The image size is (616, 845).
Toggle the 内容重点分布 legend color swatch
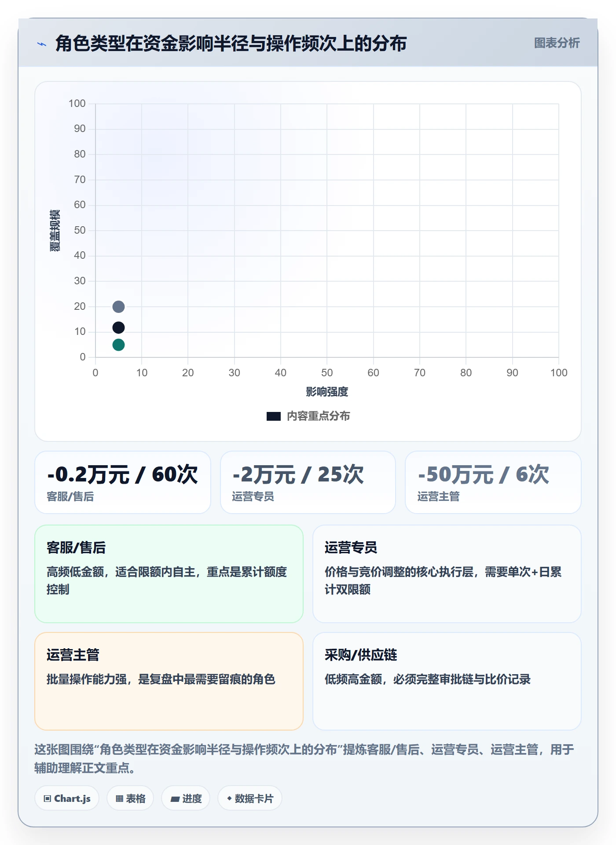(274, 416)
